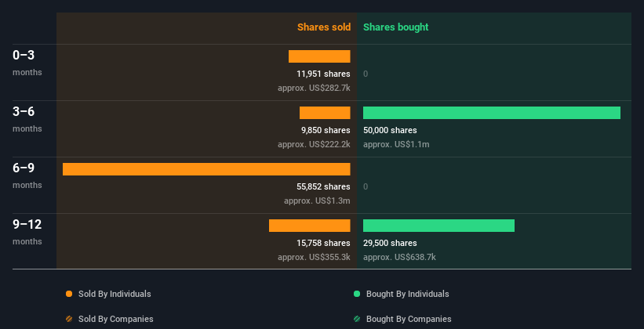Click the Sold By Companies striped legend icon
The image size is (644, 329).
[69, 319]
